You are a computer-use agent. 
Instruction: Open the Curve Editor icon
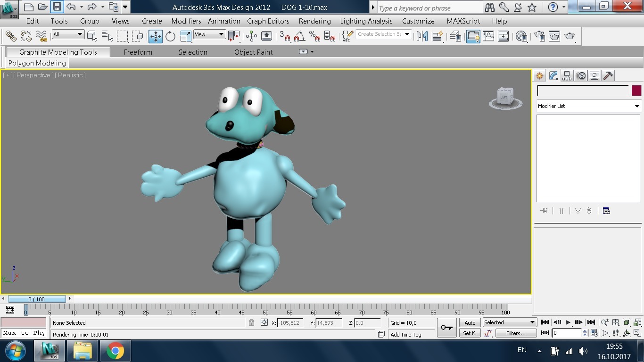(x=488, y=36)
